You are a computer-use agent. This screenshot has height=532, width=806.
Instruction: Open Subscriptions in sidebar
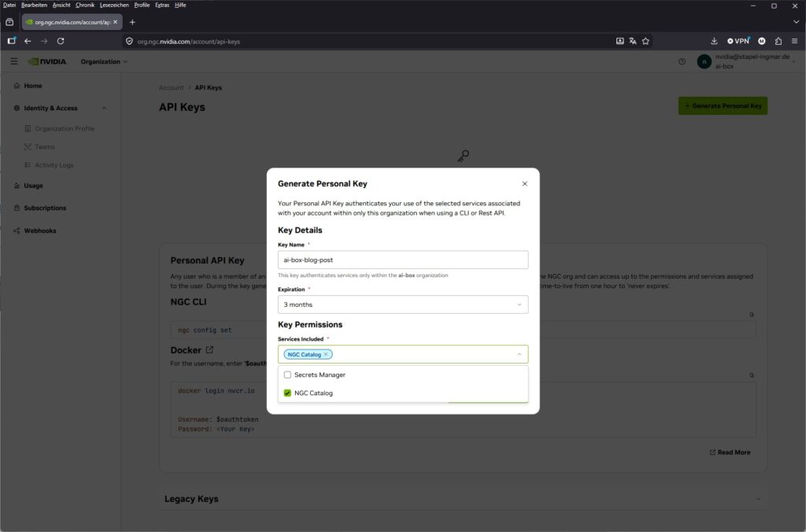click(45, 209)
